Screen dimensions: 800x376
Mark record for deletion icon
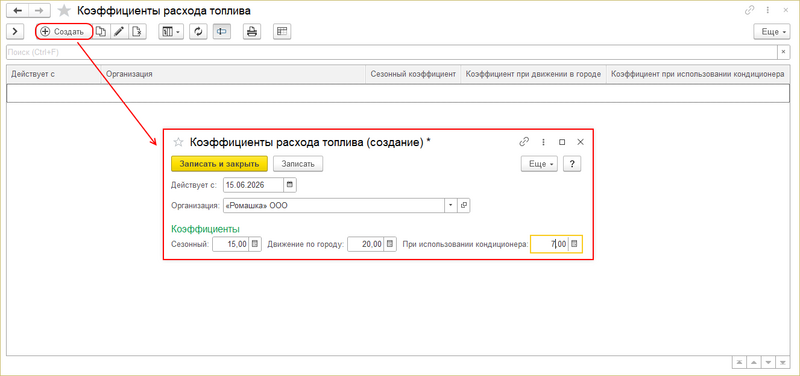136,32
